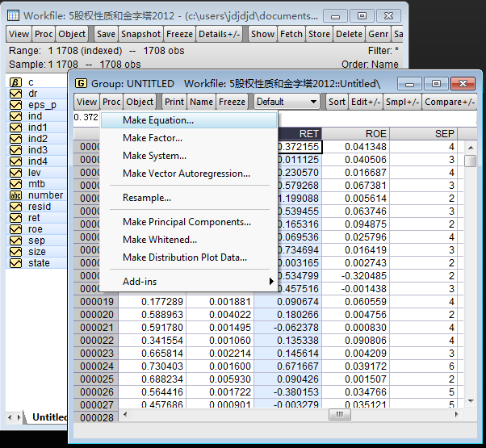Click the SEP column header
This screenshot has height=448, width=486.
coord(423,133)
